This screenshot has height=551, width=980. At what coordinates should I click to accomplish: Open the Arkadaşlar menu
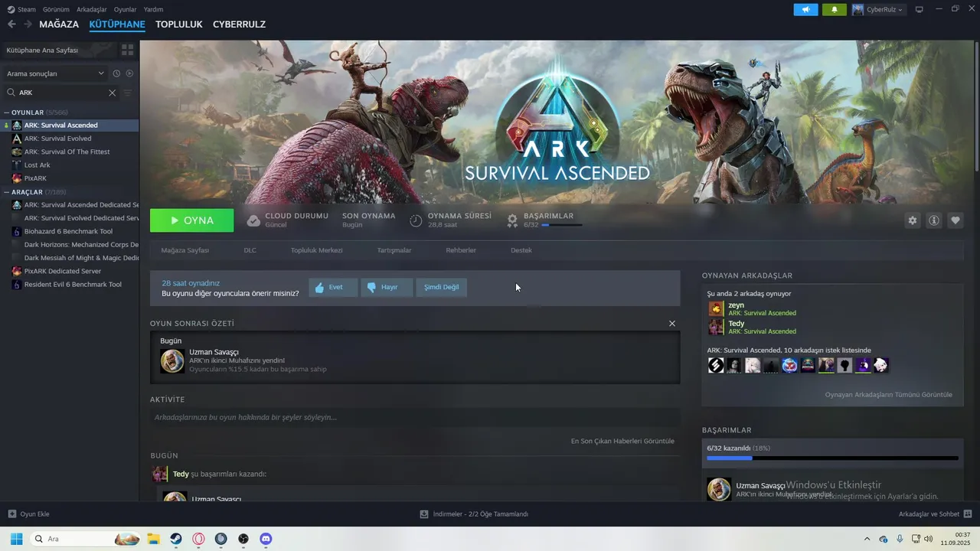point(92,9)
